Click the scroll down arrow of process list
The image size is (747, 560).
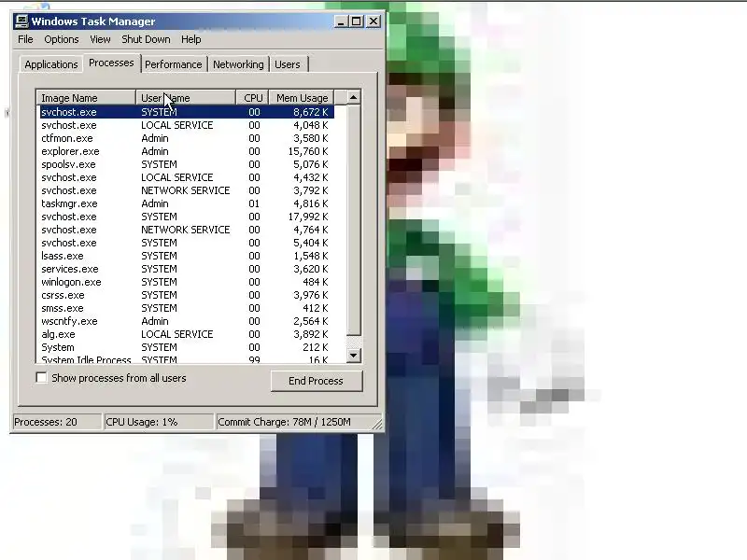click(x=354, y=356)
